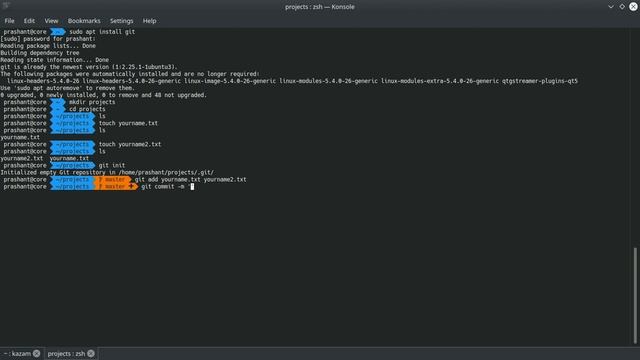Click 'git is already the newest version' line
640x360 pixels.
click(x=89, y=67)
